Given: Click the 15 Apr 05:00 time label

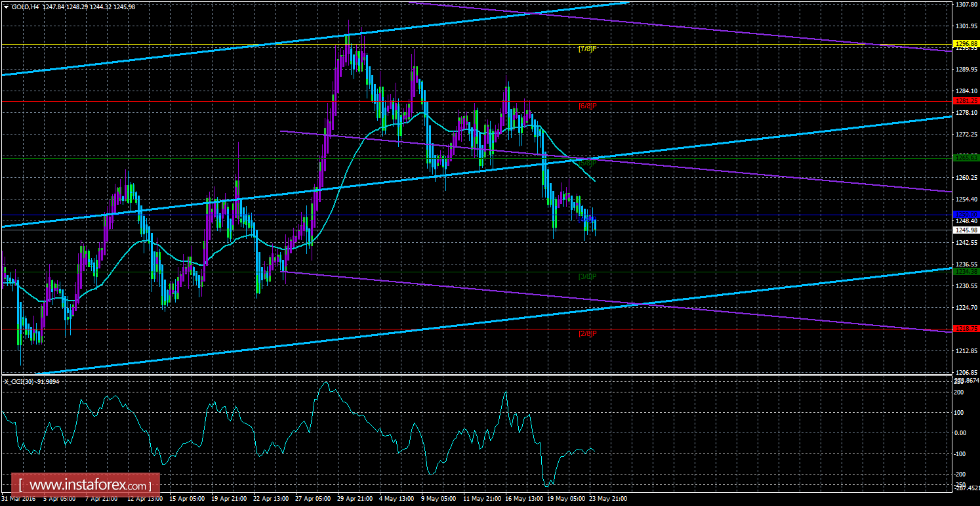Looking at the screenshot, I should pyautogui.click(x=186, y=499).
